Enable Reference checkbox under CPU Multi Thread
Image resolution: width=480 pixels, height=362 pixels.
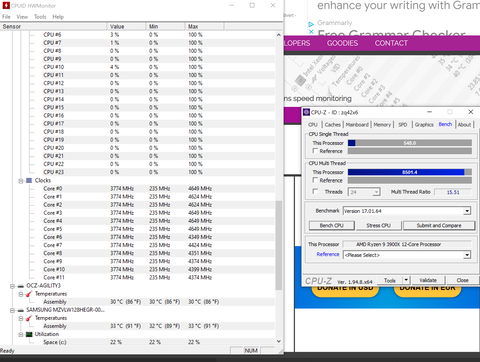315,180
